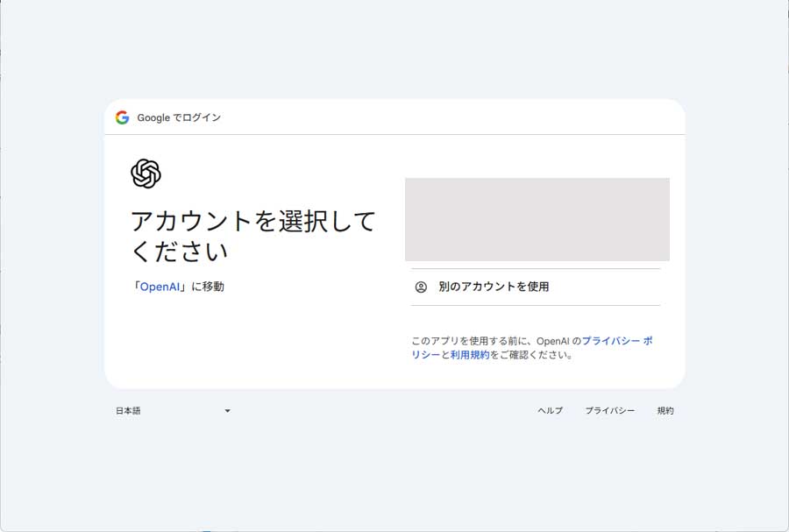Click the disclaimer text about app usage
Screen dimensions: 789x532
530,347
